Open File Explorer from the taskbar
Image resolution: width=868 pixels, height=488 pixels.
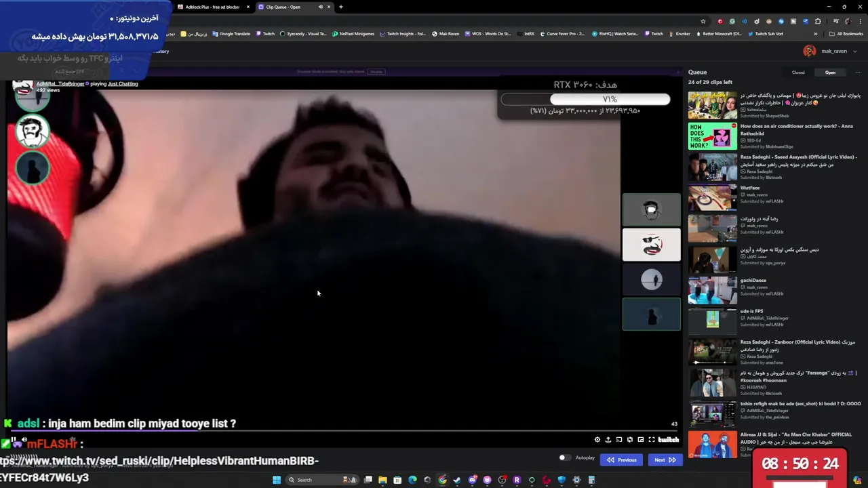(382, 480)
